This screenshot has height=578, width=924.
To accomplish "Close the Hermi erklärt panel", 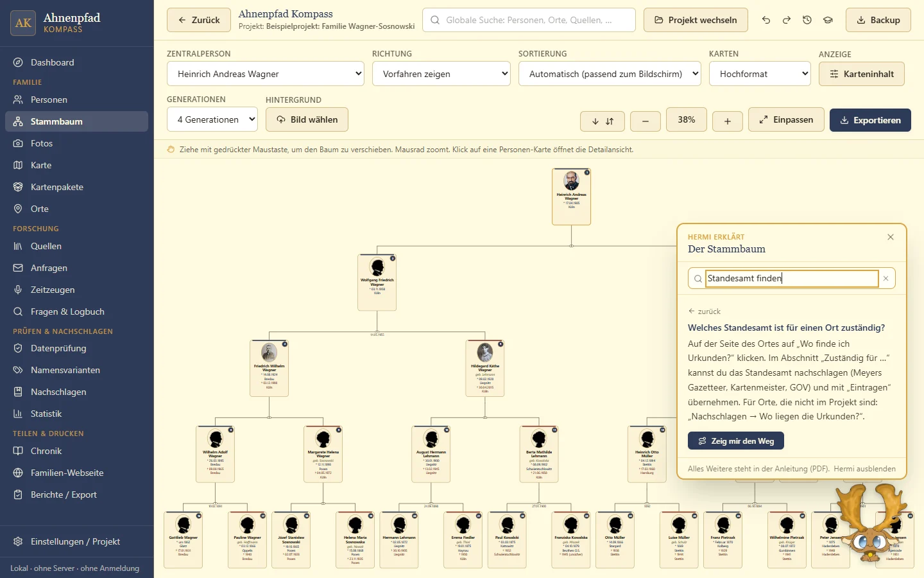I will click(891, 237).
